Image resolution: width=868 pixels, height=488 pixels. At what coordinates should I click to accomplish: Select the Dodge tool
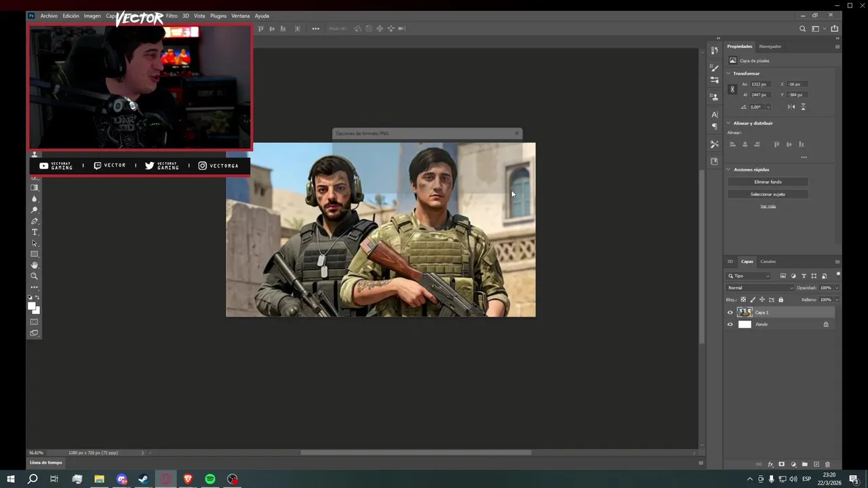(35, 210)
